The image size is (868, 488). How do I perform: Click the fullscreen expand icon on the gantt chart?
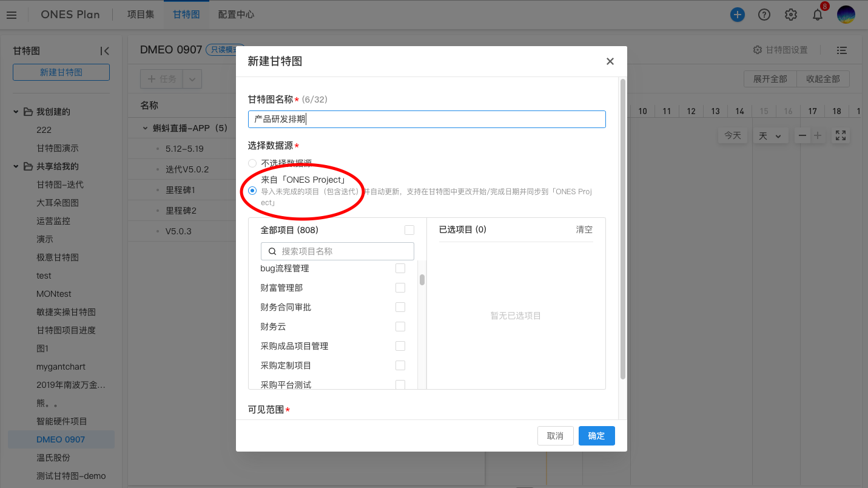pos(841,135)
